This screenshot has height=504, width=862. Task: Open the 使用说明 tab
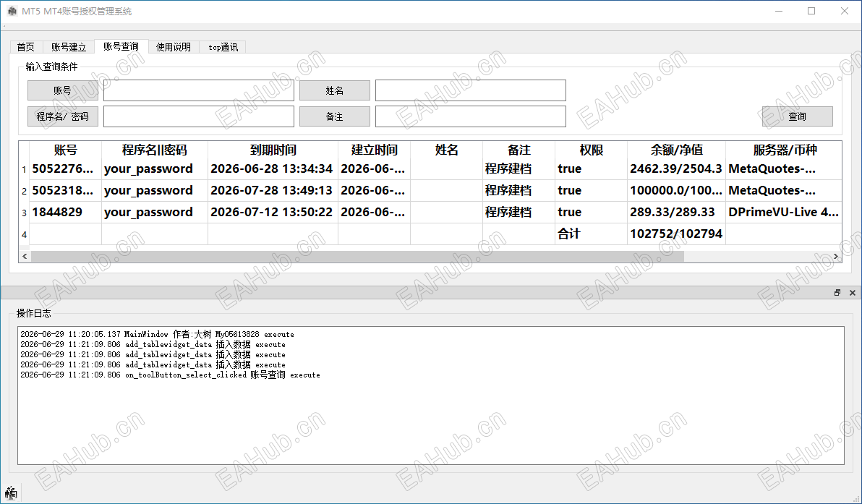pos(173,47)
